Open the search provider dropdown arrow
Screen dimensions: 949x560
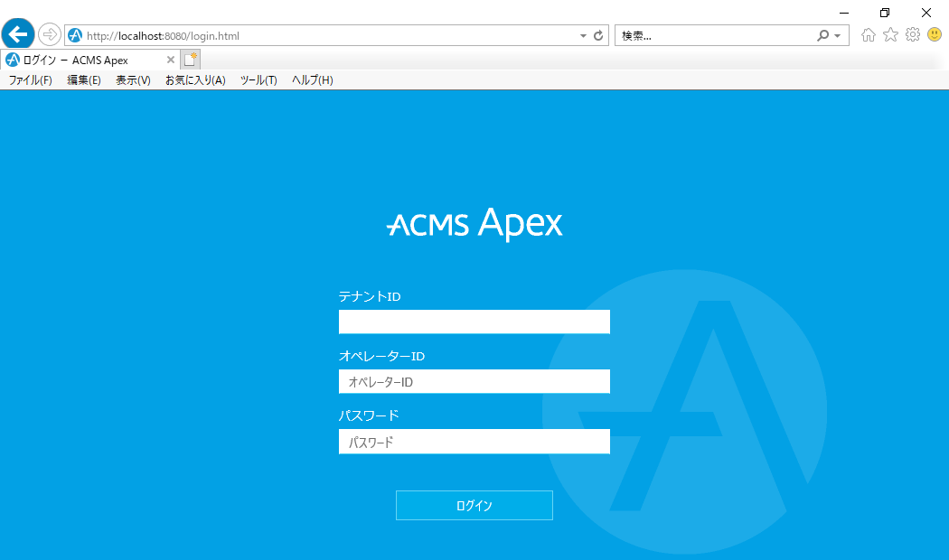point(836,34)
